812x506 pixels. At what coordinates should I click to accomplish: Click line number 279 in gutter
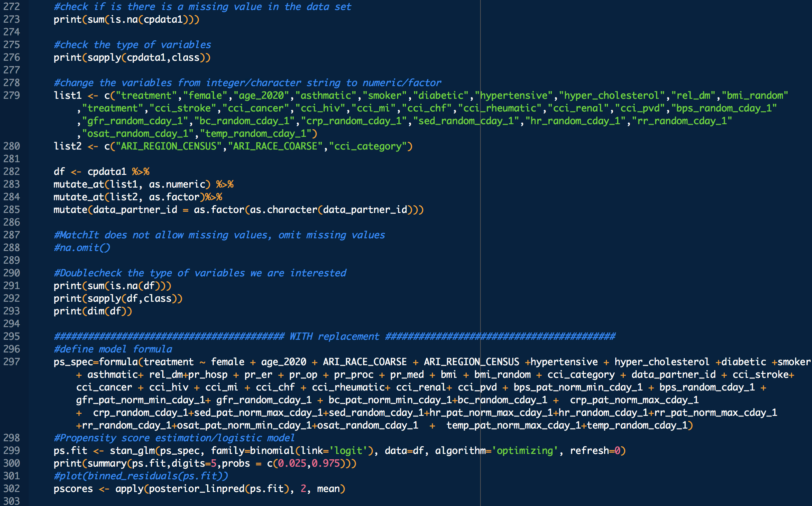tap(11, 95)
